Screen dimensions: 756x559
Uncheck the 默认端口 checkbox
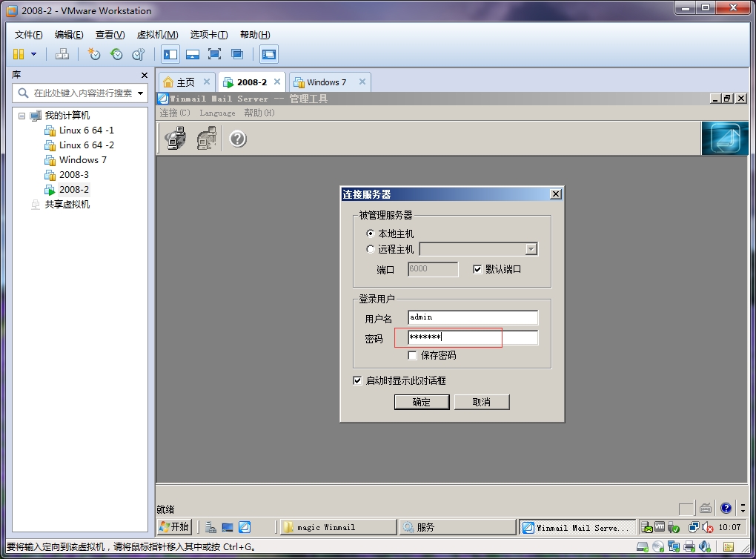[x=477, y=269]
